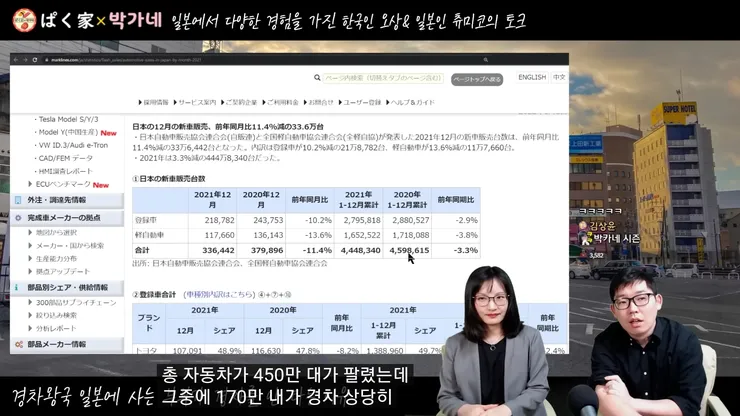740x416 pixels.
Task: Open 外注・調達先情報 section header
Action: pos(67,200)
